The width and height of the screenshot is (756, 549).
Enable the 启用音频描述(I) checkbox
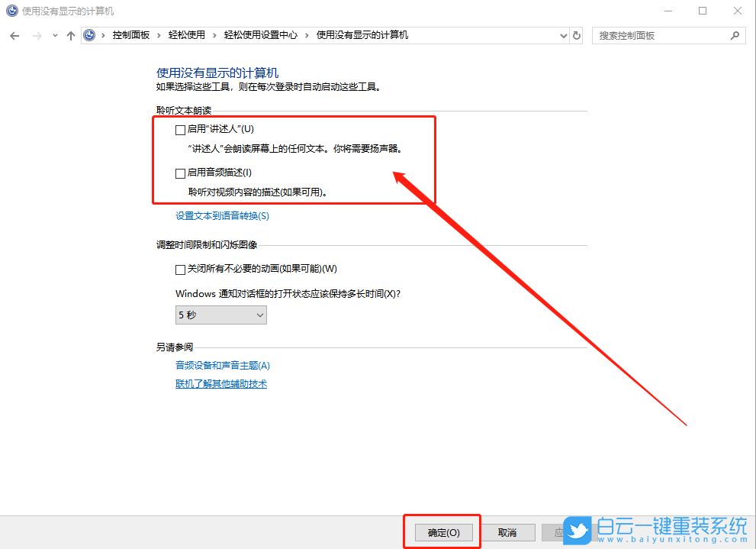click(180, 173)
